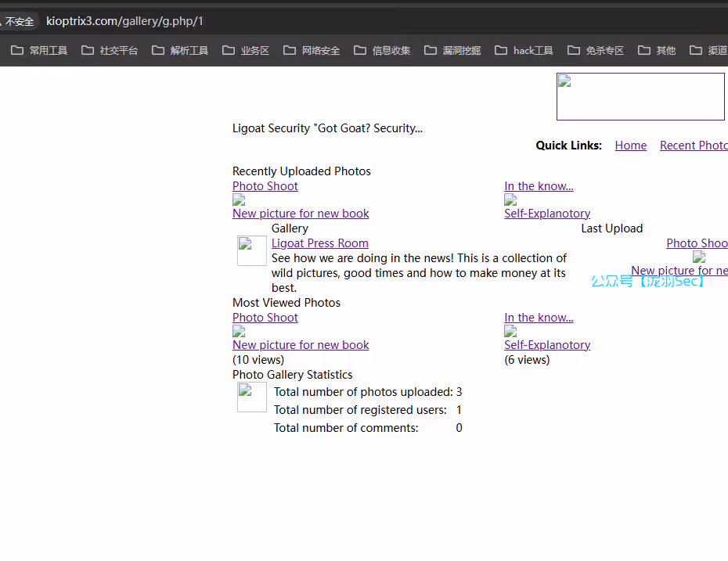Screen dimensions: 728x561
Task: Click the broken header logo image
Action: (640, 97)
